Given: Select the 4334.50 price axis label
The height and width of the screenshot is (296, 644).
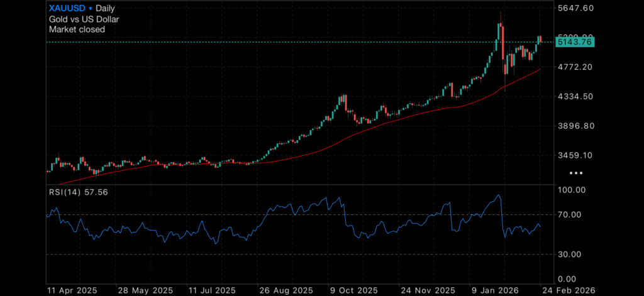Looking at the screenshot, I should 576,97.
